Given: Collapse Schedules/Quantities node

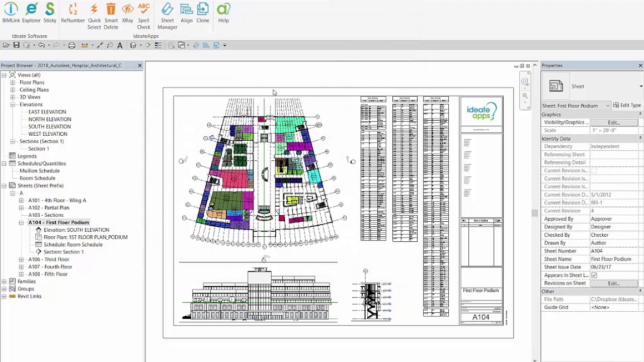Looking at the screenshot, I should coord(4,163).
